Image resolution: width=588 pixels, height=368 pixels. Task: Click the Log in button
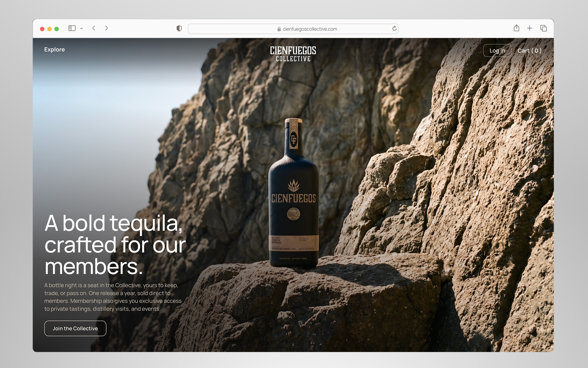497,51
